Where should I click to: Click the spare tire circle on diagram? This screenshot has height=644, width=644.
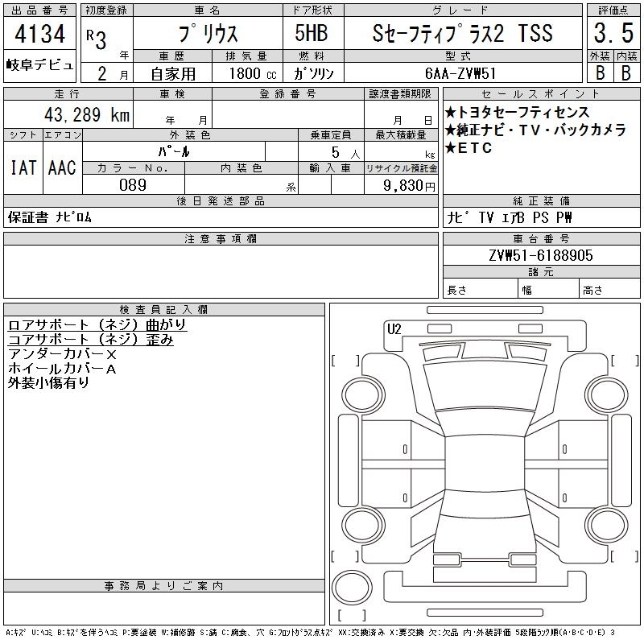click(x=352, y=588)
